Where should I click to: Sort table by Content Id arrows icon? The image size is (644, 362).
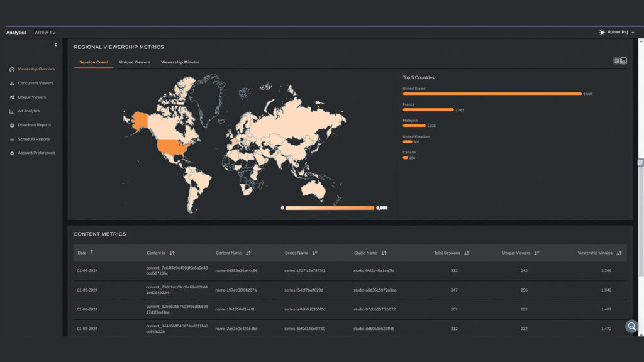(x=172, y=253)
